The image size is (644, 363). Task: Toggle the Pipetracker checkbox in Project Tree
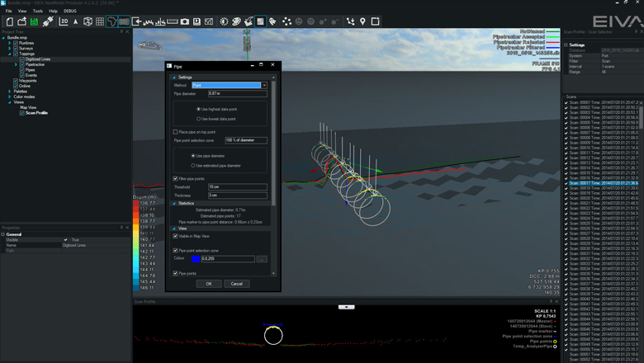(22, 64)
